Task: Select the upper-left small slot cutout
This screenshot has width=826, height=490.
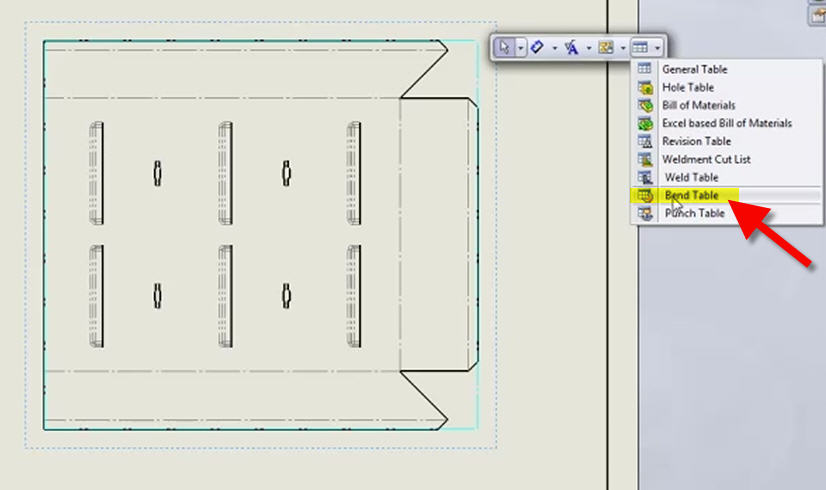Action: point(157,173)
